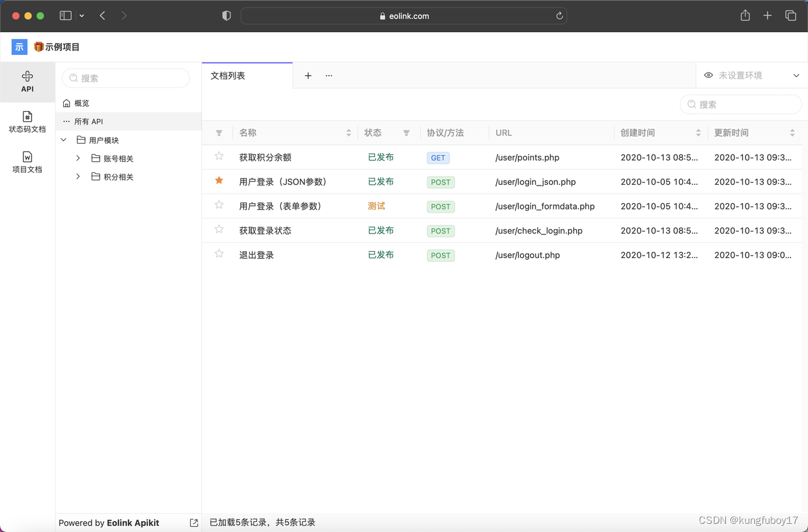Click the 积分相关 folder icon

point(96,177)
